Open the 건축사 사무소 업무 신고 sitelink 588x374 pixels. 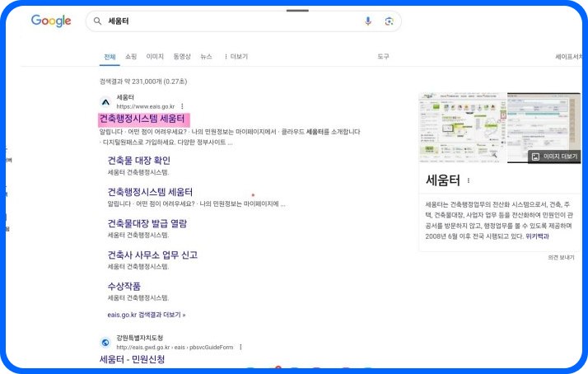click(x=152, y=255)
